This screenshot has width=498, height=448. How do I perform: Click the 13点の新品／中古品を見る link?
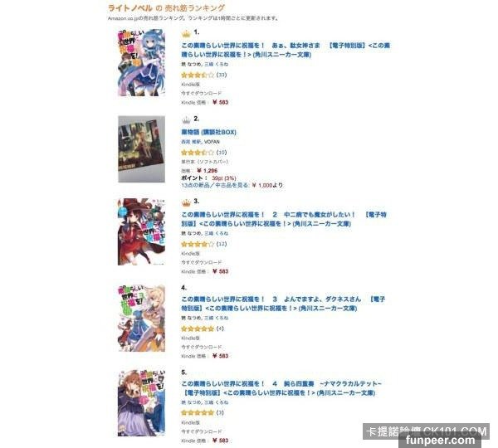(x=215, y=185)
